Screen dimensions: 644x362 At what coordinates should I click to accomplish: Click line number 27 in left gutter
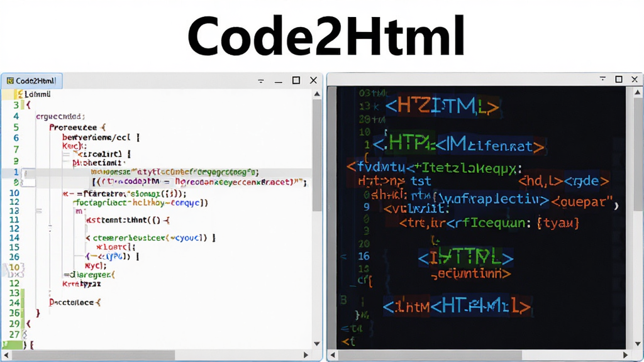pyautogui.click(x=14, y=334)
